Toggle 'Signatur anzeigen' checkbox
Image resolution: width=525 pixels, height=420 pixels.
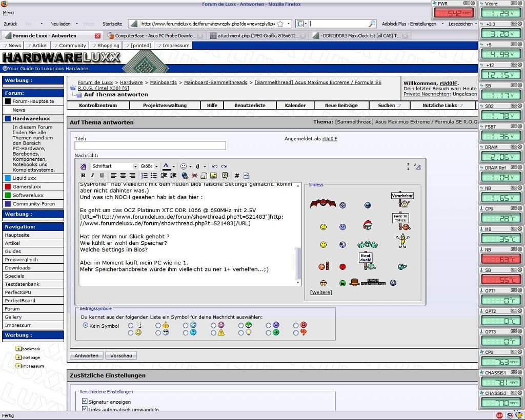pos(85,401)
